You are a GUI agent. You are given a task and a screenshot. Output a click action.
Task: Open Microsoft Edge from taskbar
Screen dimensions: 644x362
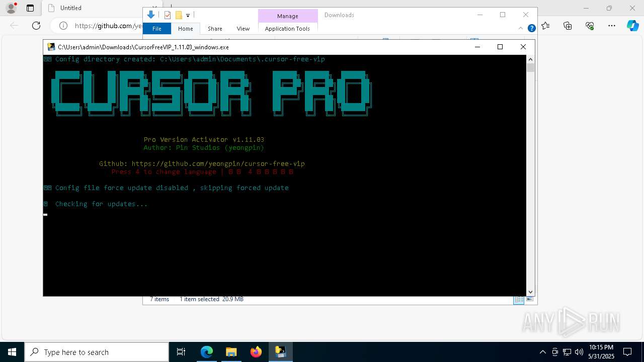coord(207,352)
